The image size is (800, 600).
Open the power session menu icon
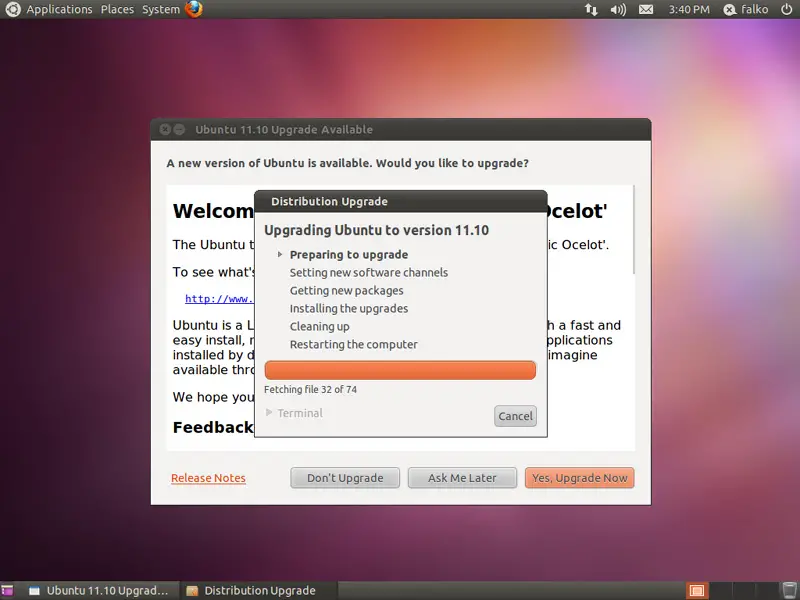[x=786, y=9]
